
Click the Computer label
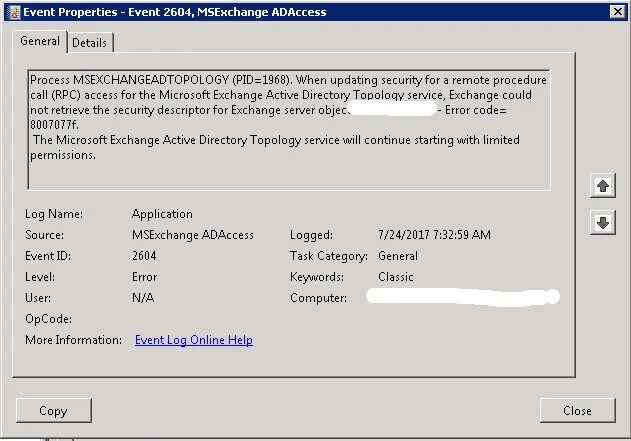point(318,298)
